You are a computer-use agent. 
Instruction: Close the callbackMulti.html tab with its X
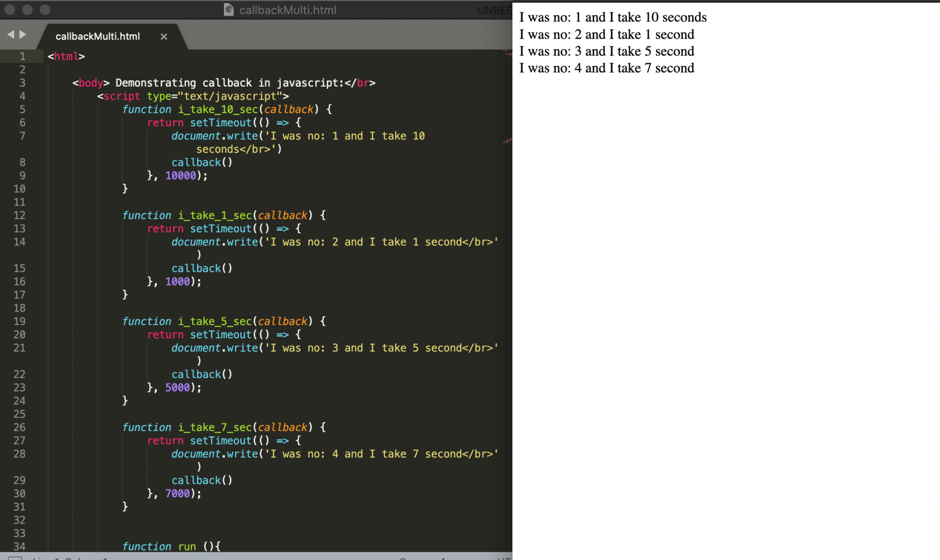(163, 37)
